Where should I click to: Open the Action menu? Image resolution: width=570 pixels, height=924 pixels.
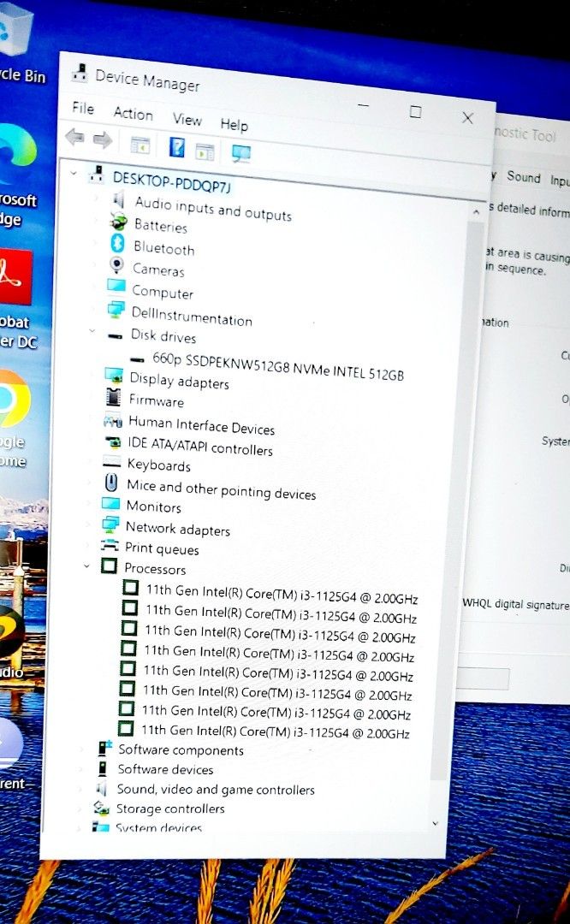coord(133,114)
